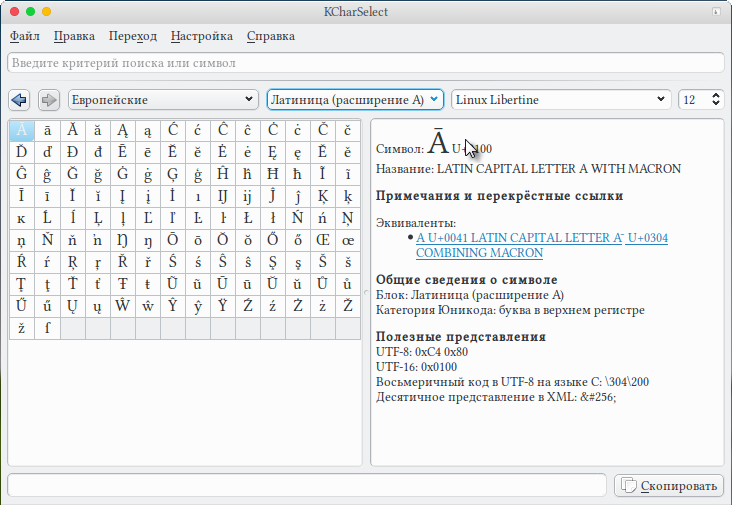Follow the U+0041 LATIN CAPITAL LETTER A link
Viewport: 732px width, 505px height.
(520, 238)
